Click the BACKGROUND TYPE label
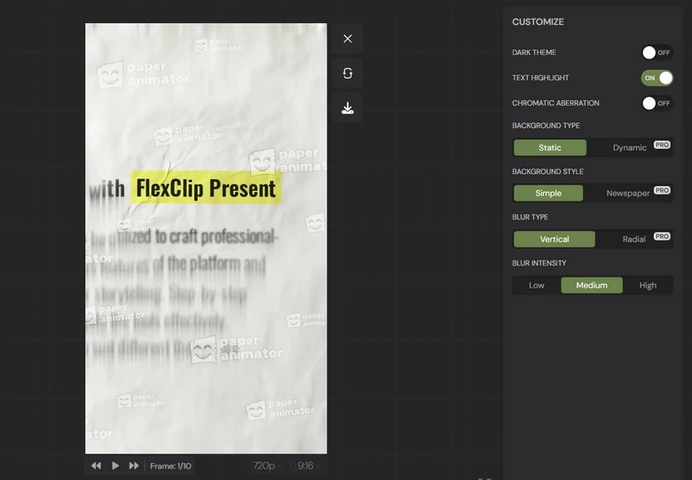Image resolution: width=692 pixels, height=480 pixels. (546, 126)
